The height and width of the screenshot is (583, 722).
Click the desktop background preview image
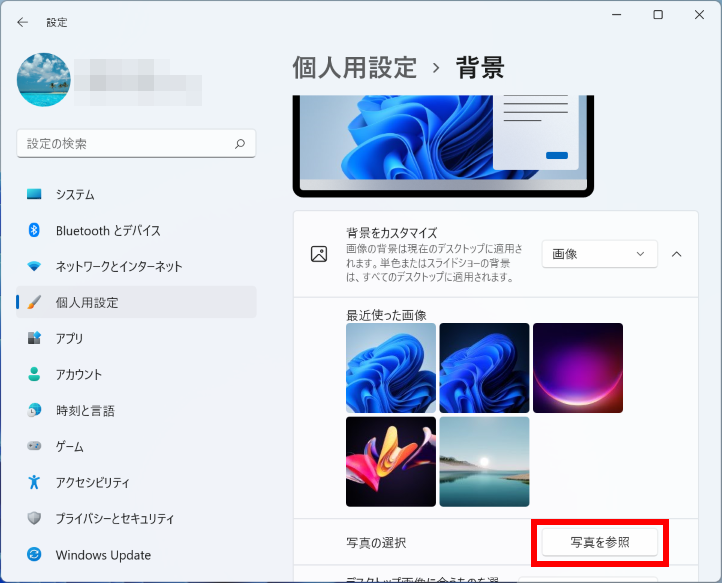tap(443, 146)
